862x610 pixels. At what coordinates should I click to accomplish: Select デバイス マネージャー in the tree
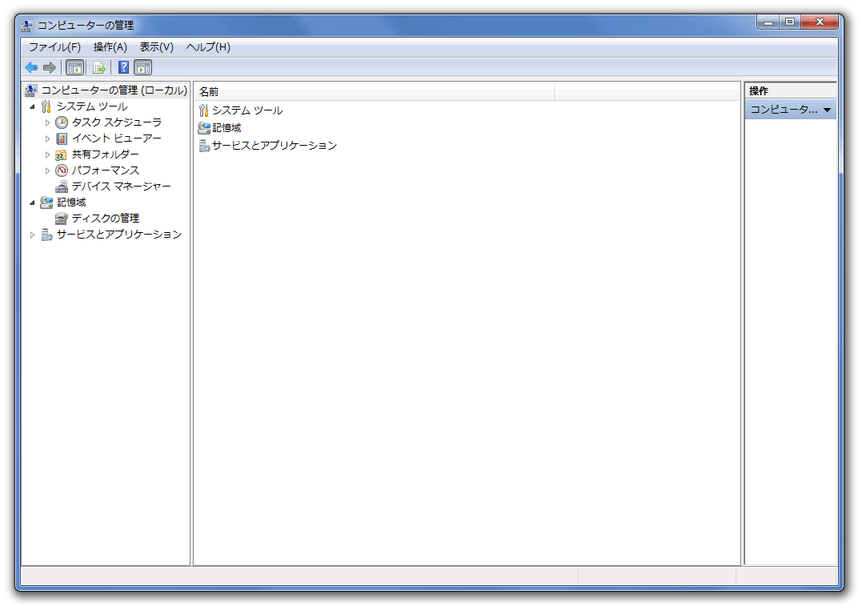[x=121, y=186]
